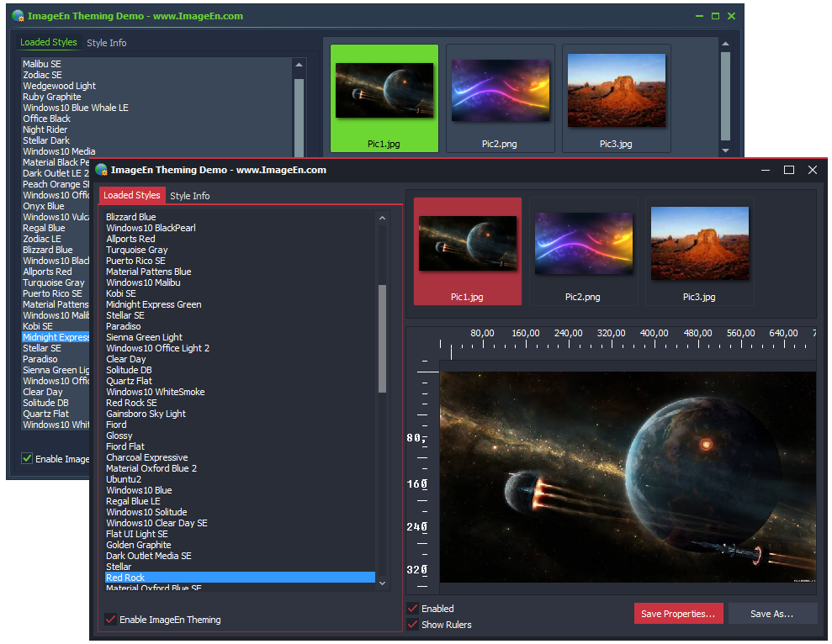Select highlighted Midnight Express row in back list
Viewport: 832px width, 644px height.
coord(56,337)
